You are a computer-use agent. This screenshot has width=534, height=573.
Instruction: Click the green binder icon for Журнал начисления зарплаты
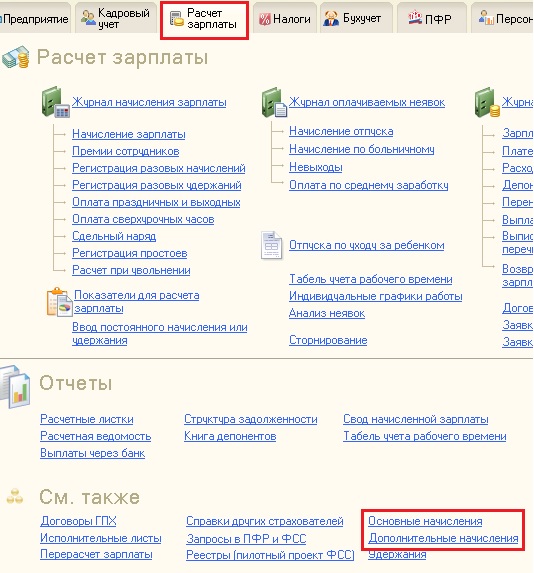56,102
